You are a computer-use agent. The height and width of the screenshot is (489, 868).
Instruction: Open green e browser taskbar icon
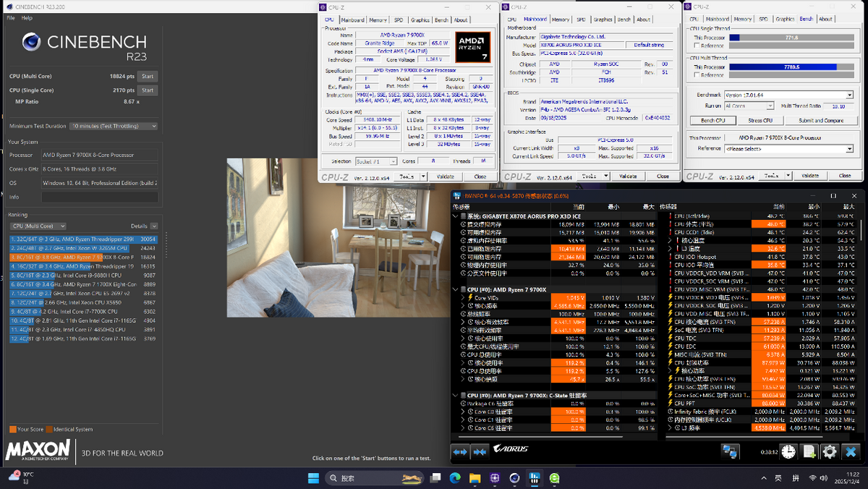click(x=554, y=477)
